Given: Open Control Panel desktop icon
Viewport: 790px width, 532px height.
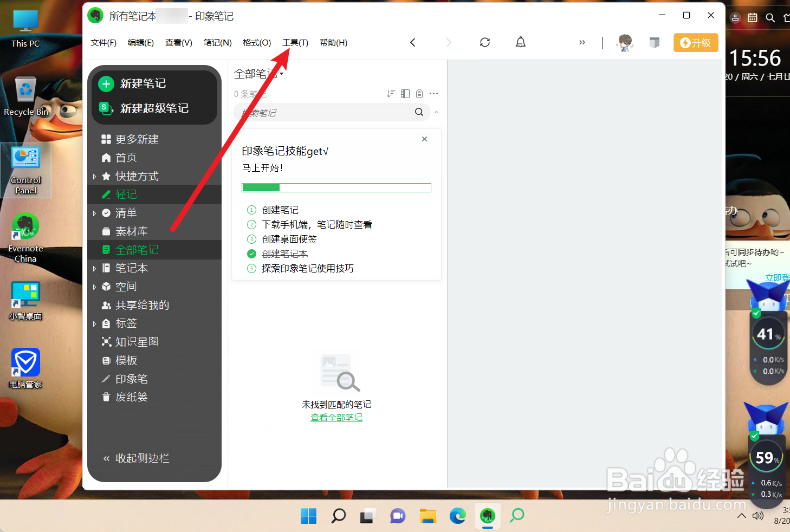Looking at the screenshot, I should pos(25,171).
